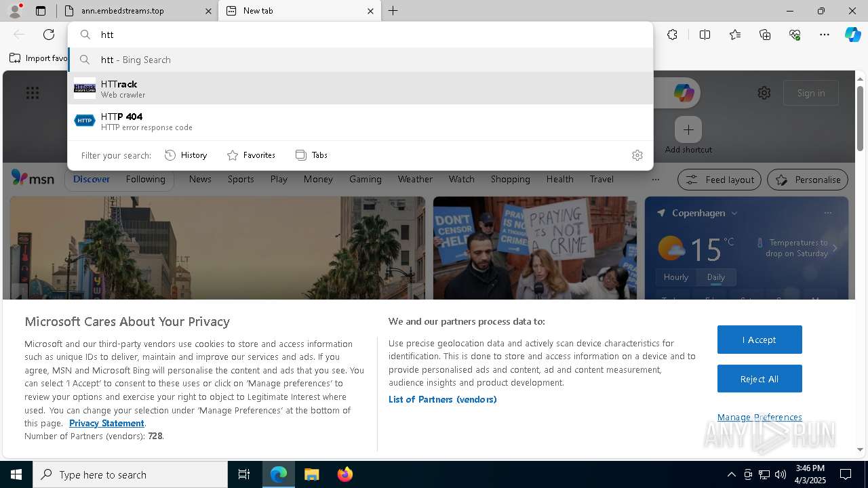Select the Following tab
868x488 pixels.
(x=146, y=179)
